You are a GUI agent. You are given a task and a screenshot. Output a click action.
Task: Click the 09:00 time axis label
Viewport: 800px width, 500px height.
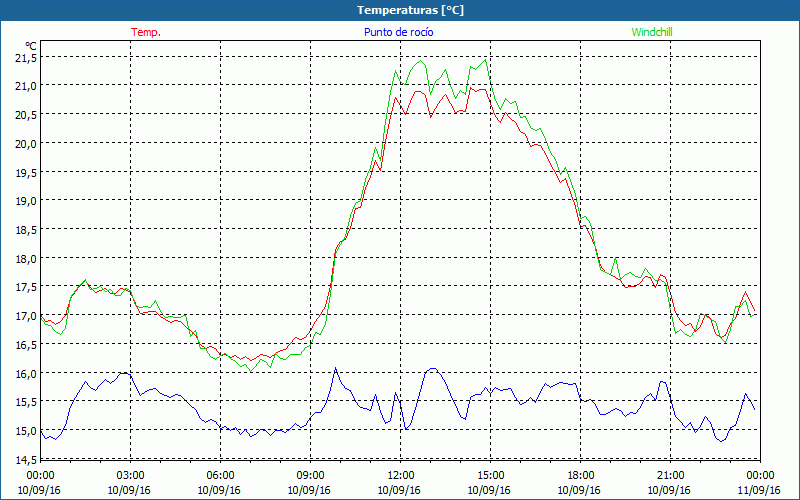pos(310,476)
